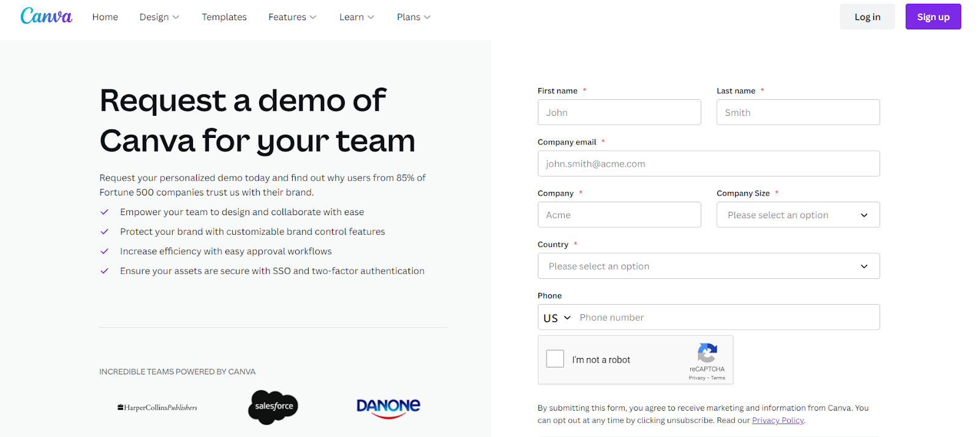
Task: Expand the Design menu
Action: coord(159,17)
